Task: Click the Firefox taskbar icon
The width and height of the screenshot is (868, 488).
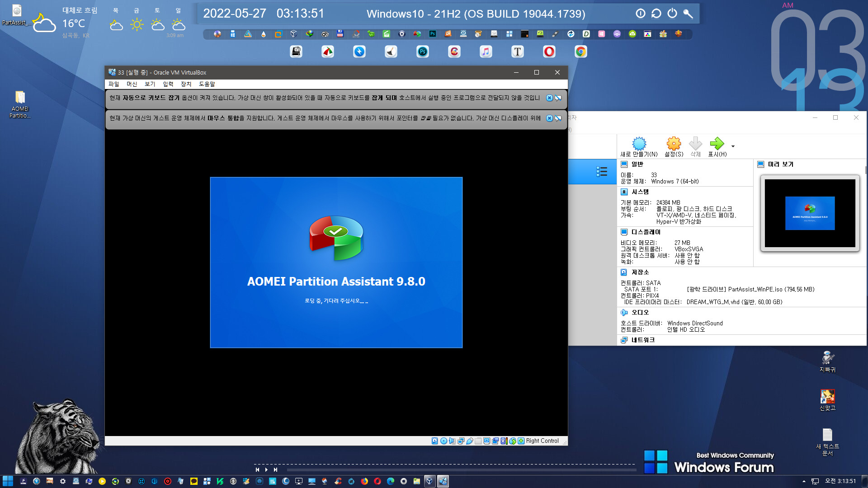Action: [x=364, y=481]
